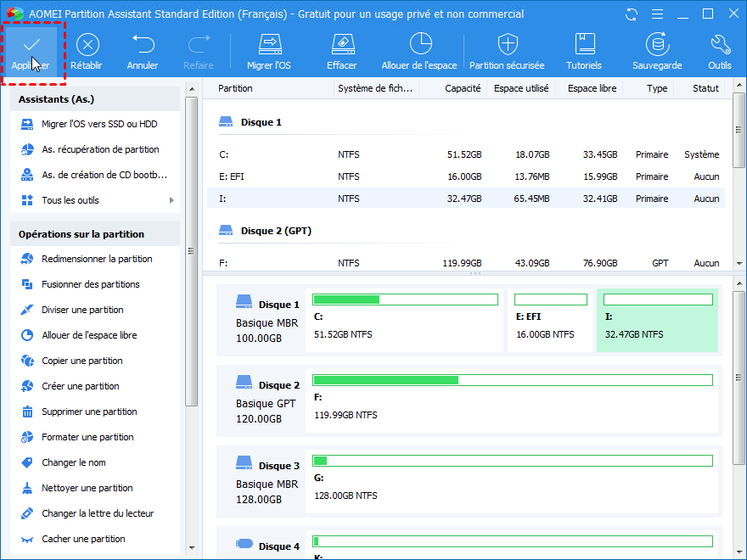The image size is (747, 560).
Task: Click Formater une partition link
Action: pos(87,437)
